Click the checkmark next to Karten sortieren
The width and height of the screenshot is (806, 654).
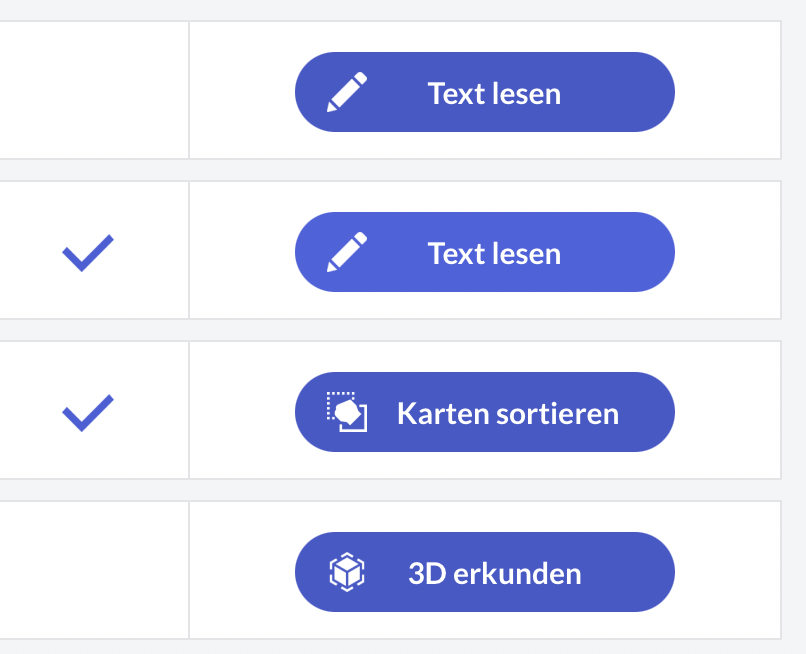[x=88, y=412]
